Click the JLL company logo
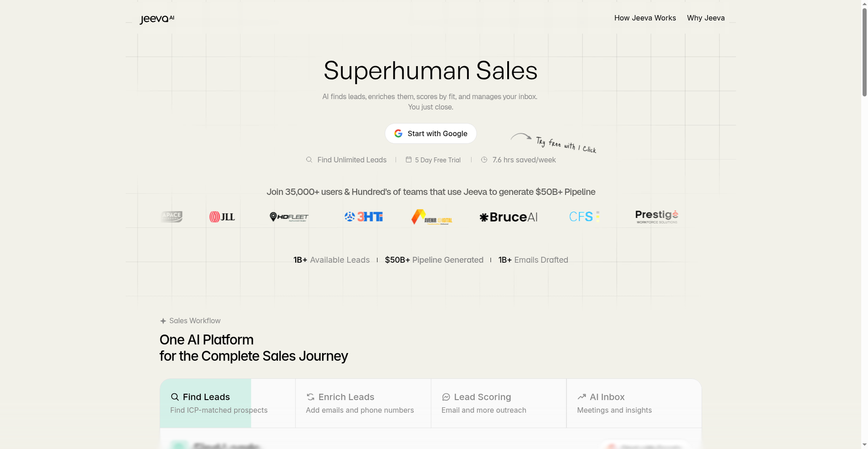Screen dimensions: 868x449 (x=222, y=217)
